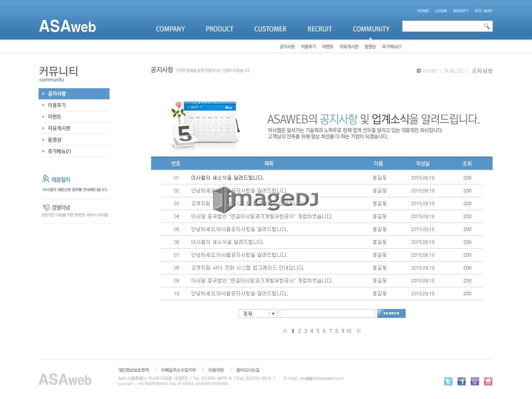Screen dimensions: 532x399
Task: Select 추가메뉴01 in the top submenu
Action: pyautogui.click(x=392, y=47)
